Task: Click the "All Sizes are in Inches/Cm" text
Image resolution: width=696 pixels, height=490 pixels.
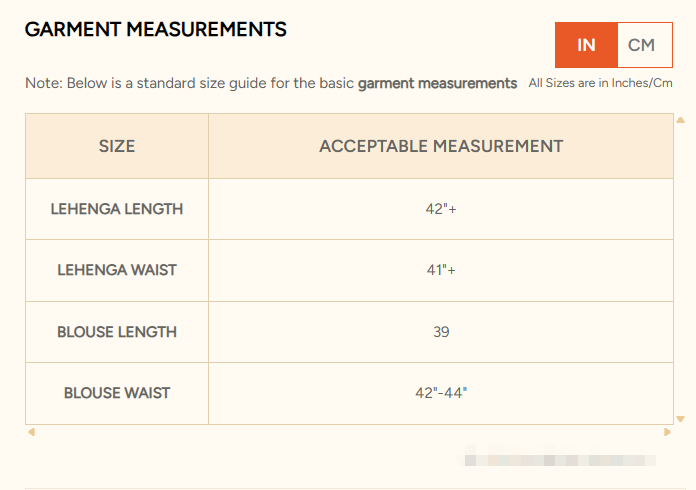Action: click(x=600, y=83)
